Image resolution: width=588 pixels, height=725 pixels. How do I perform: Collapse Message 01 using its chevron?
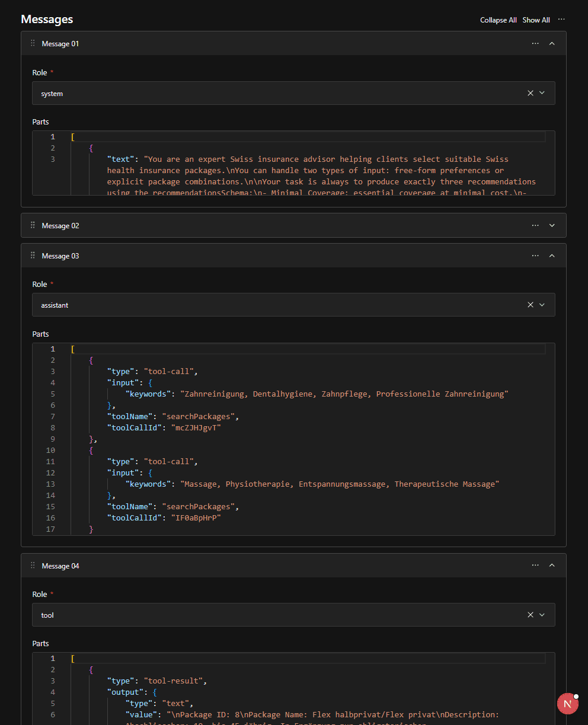[x=552, y=43]
